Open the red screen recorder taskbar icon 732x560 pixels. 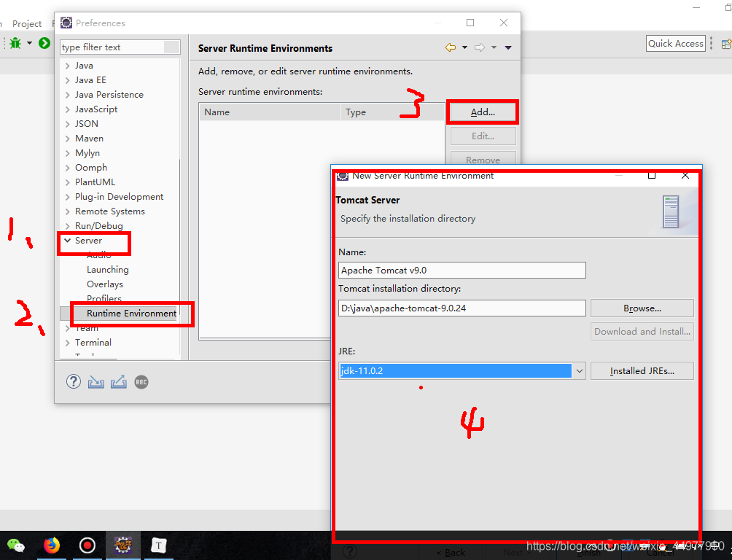(87, 545)
